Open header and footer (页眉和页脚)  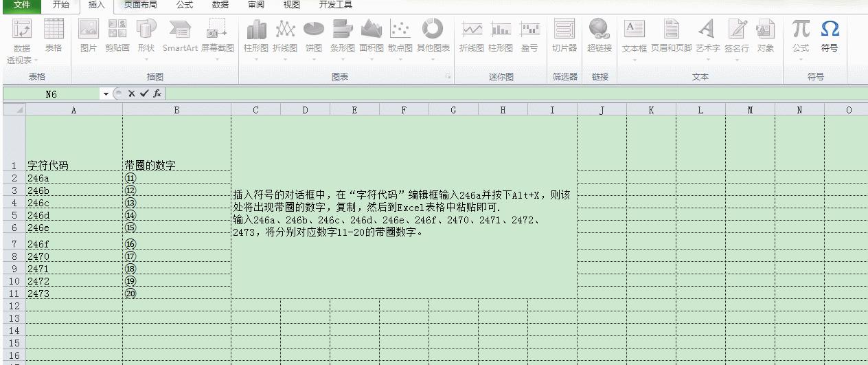pyautogui.click(x=672, y=36)
